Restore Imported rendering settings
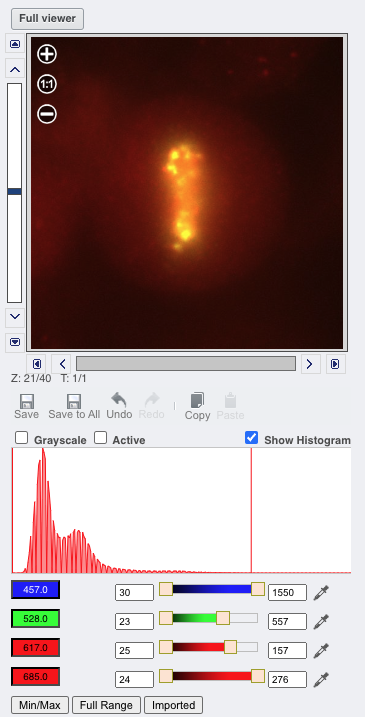365x717 pixels. 173,705
